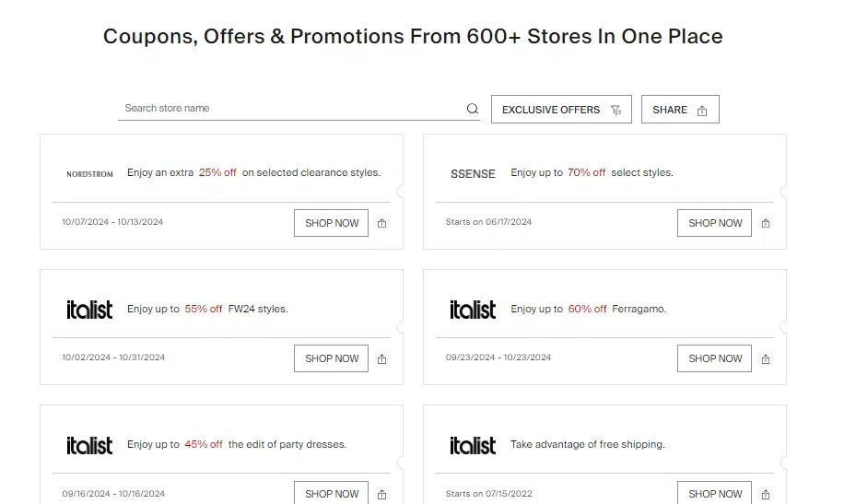856x504 pixels.
Task: Shop now for italist free shipping
Action: [715, 494]
